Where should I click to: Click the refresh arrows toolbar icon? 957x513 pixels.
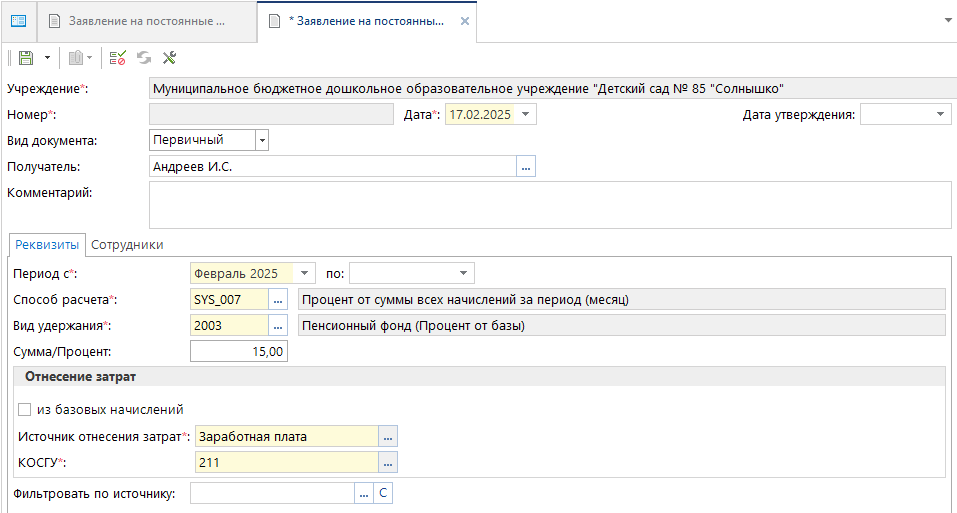click(144, 59)
